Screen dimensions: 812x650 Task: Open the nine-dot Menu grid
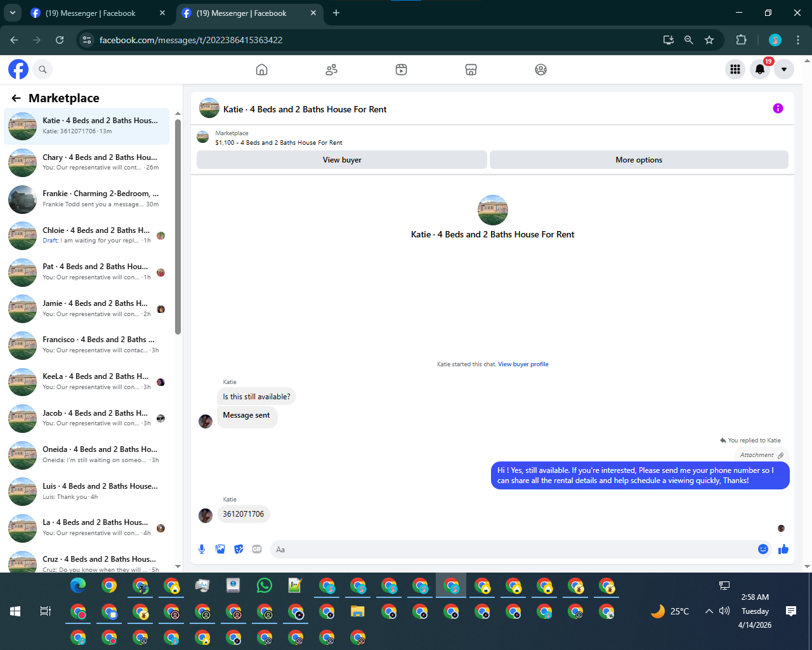735,69
